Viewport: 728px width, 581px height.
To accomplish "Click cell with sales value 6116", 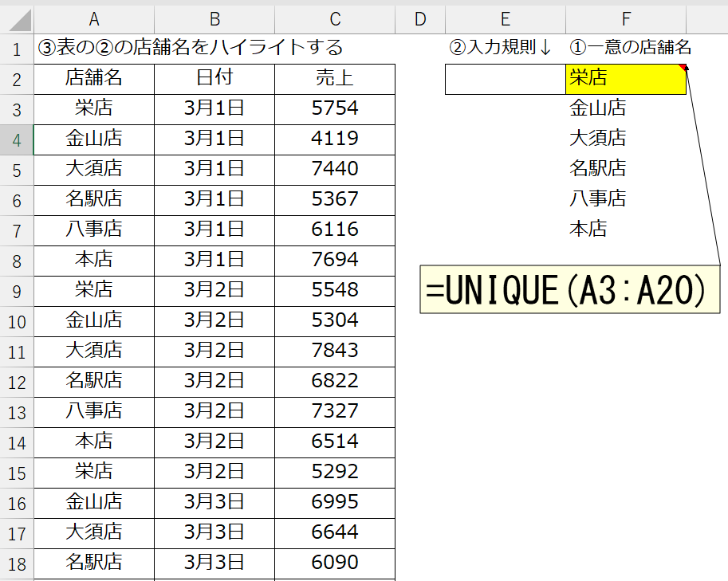I will [335, 230].
